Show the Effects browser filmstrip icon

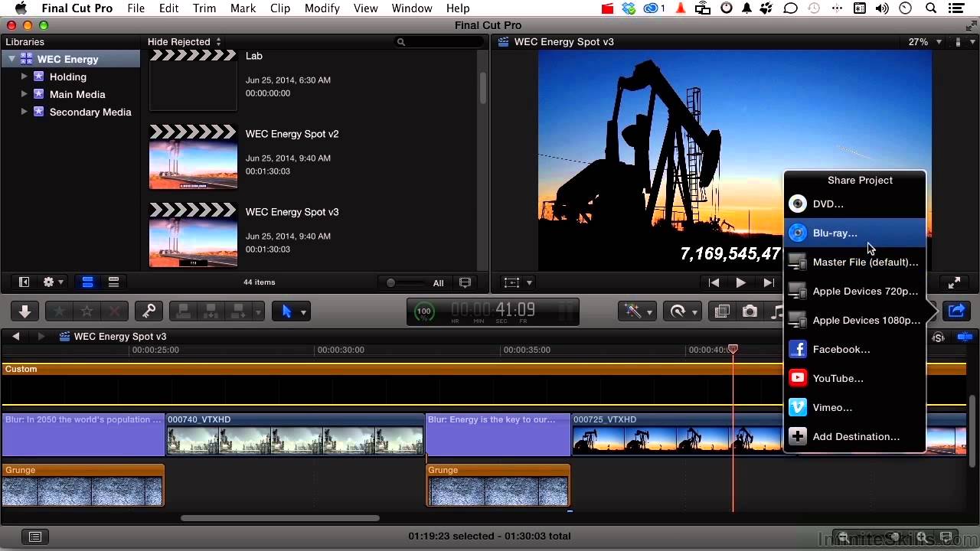point(722,311)
